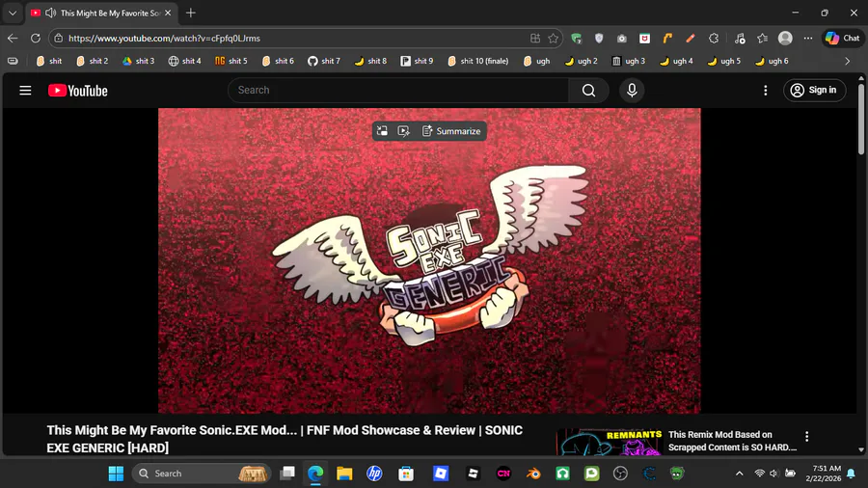This screenshot has width=868, height=488.
Task: Open the notifications bell icon
Action: tap(851, 474)
